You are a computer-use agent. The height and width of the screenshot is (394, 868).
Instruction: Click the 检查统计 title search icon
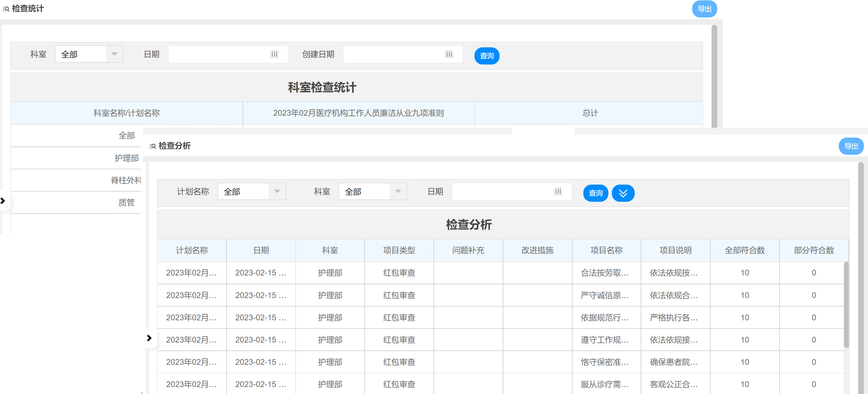[6, 9]
